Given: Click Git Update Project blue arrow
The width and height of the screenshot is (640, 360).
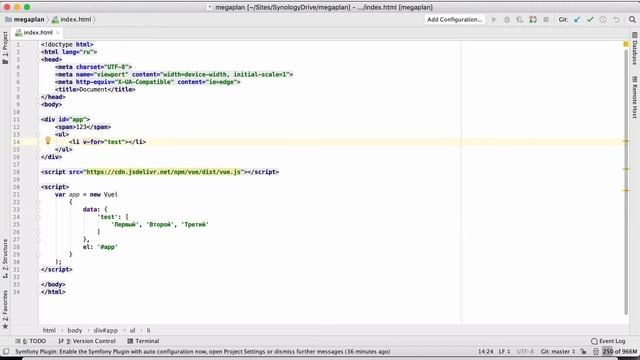Looking at the screenshot, I should coord(577,19).
